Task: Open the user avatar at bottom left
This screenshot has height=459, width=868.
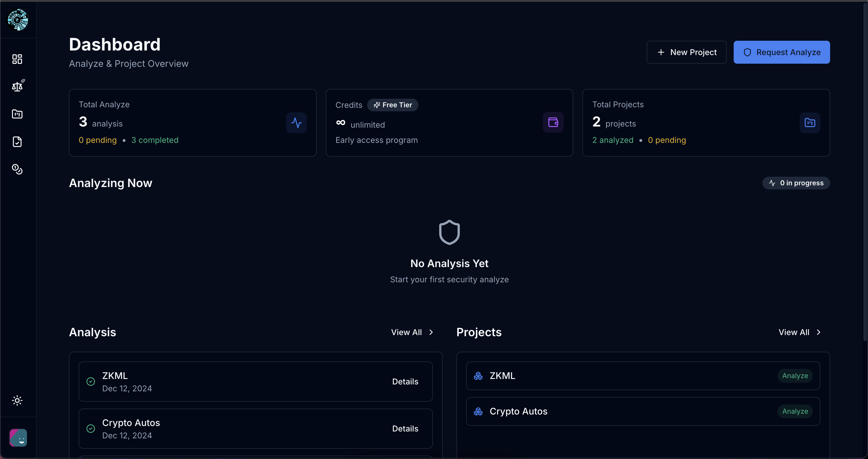Action: 18,437
